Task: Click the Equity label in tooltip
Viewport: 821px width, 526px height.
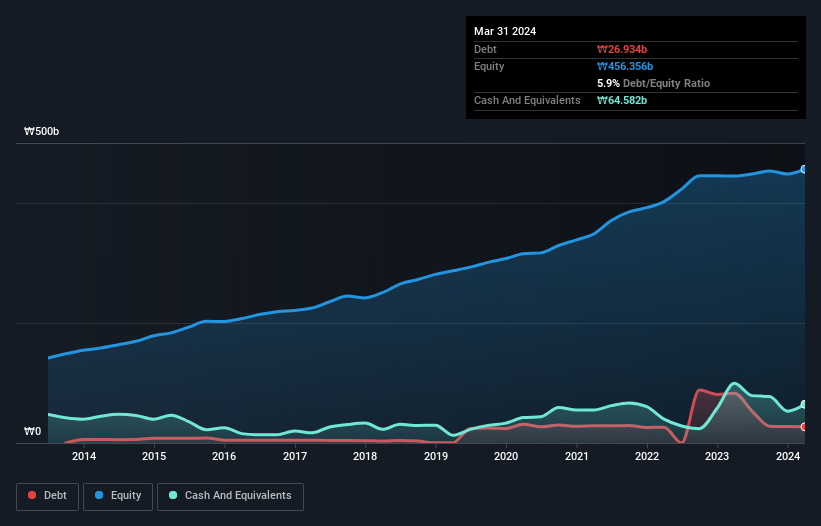Action: click(x=489, y=66)
